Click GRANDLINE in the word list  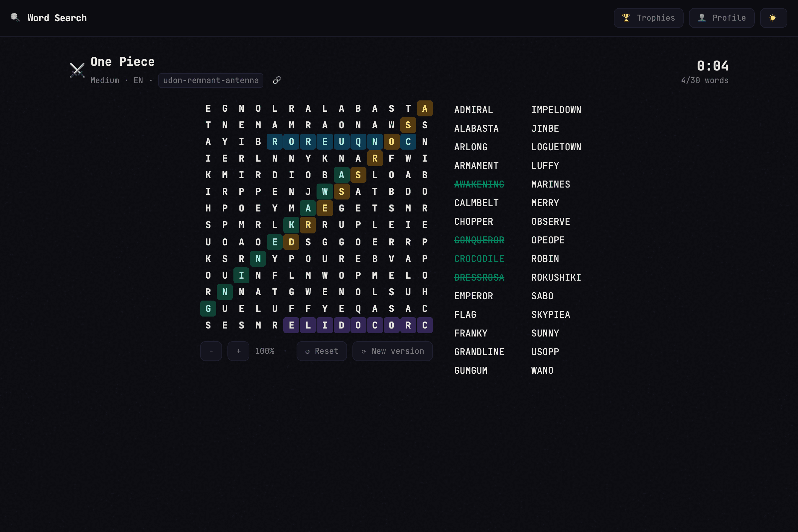pos(479,352)
